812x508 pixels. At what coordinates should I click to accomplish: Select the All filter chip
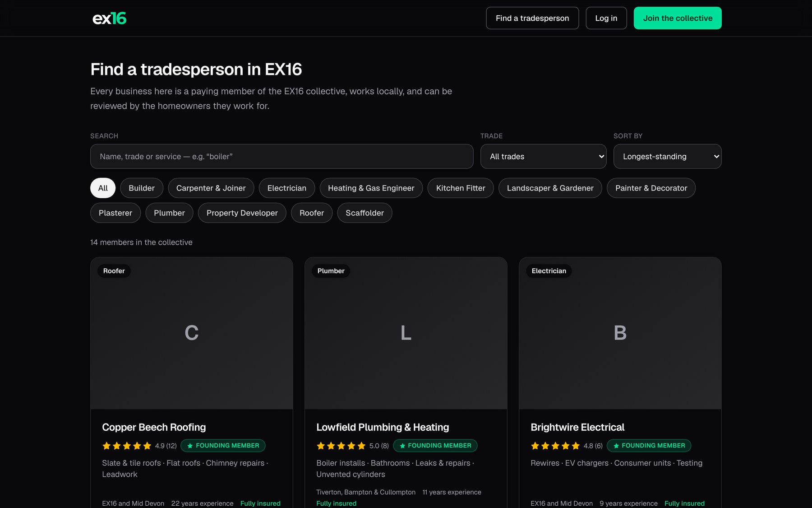[103, 188]
